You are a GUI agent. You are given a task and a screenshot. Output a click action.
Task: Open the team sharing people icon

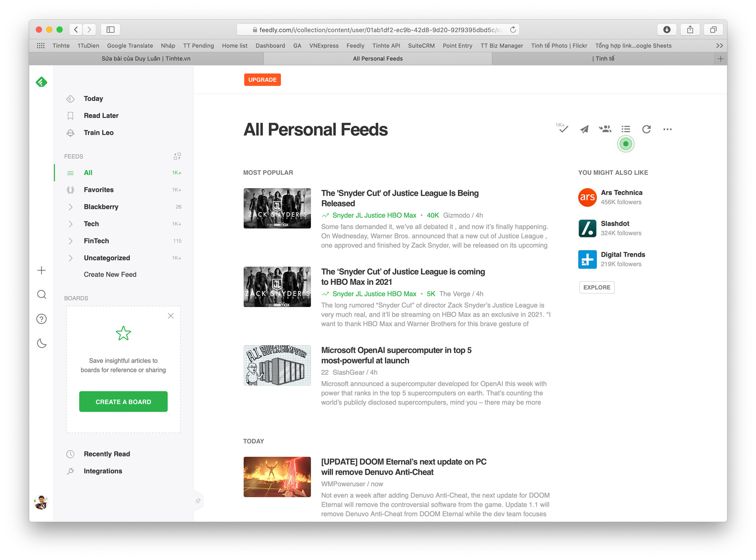(605, 129)
